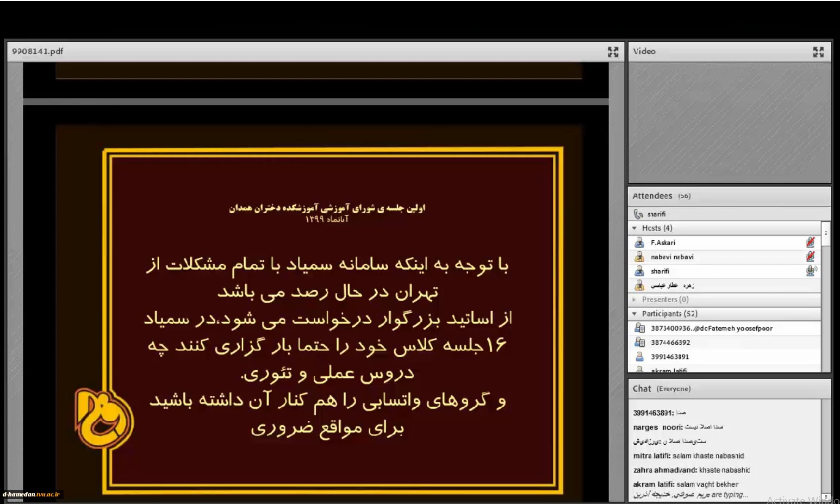This screenshot has height=504, width=840.
Task: Select participant akram latifi in attendee list
Action: (x=724, y=369)
